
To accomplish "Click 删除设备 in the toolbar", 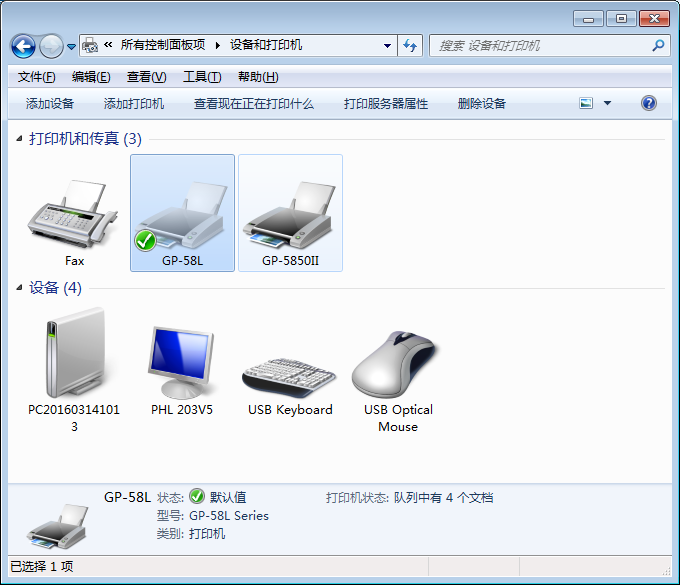I will pos(482,104).
